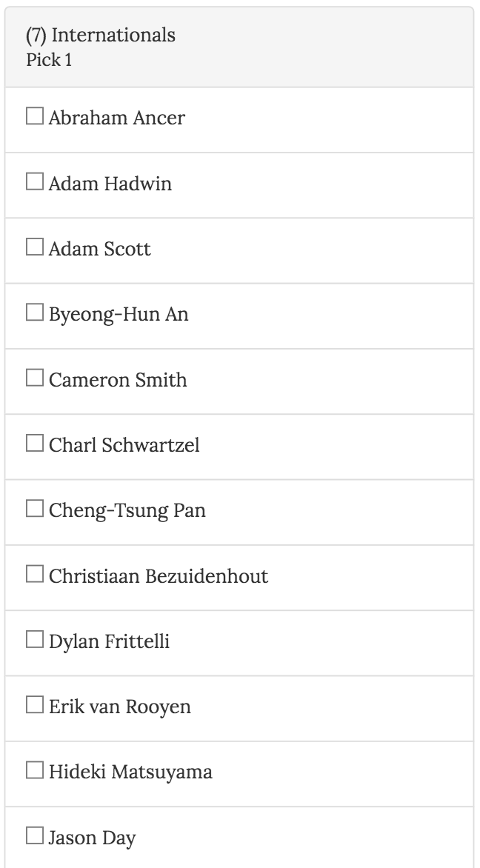This screenshot has height=868, width=480.
Task: Select the Christiaan Bezuidenhout checkbox
Action: point(35,575)
